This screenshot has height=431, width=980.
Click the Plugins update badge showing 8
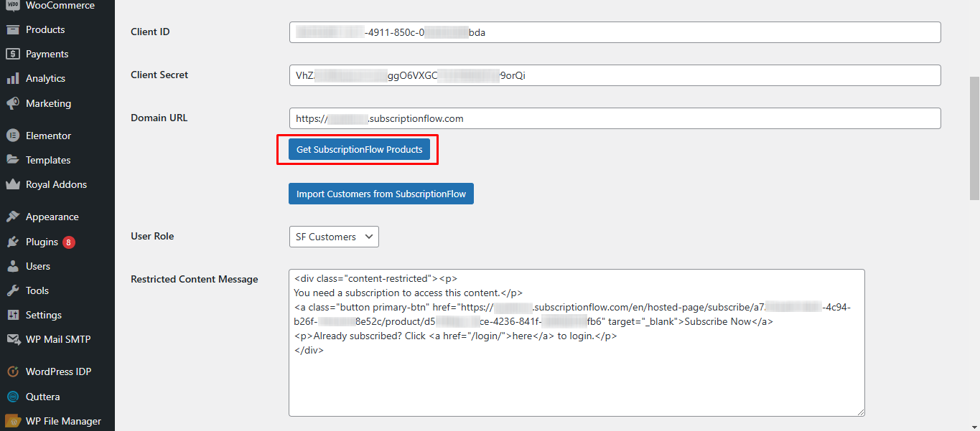click(x=68, y=242)
